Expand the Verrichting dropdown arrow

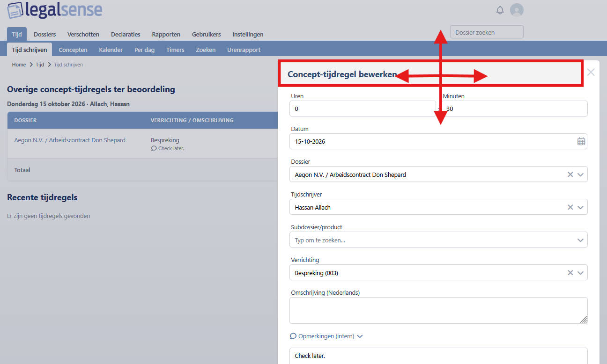click(581, 273)
